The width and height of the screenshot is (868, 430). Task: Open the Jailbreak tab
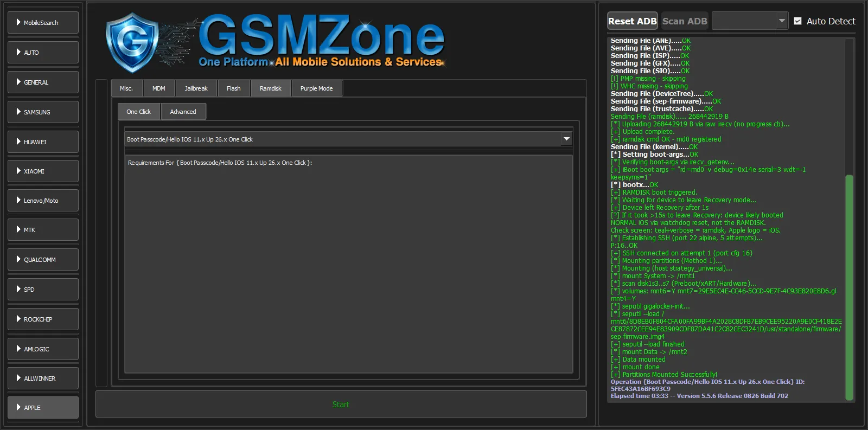coord(196,88)
